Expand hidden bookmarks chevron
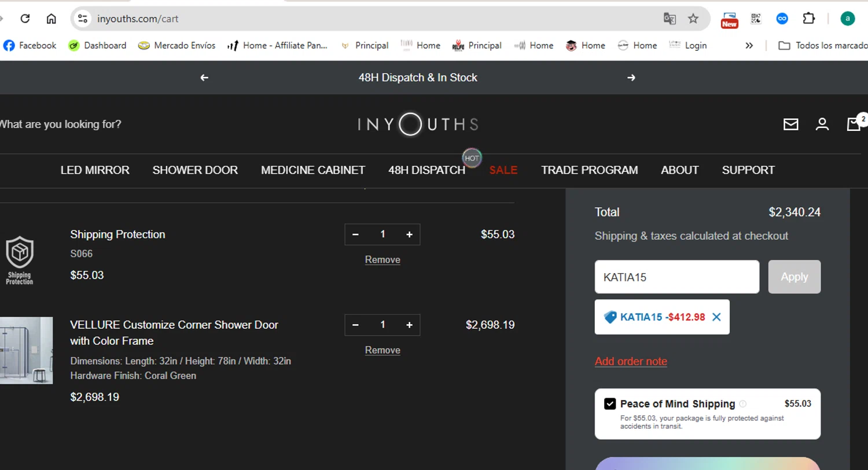The width and height of the screenshot is (868, 470). 749,45
